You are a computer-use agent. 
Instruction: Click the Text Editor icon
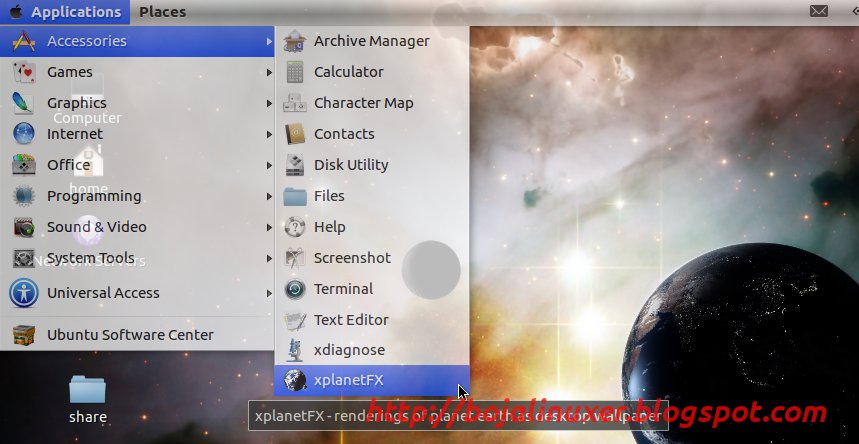coord(295,320)
